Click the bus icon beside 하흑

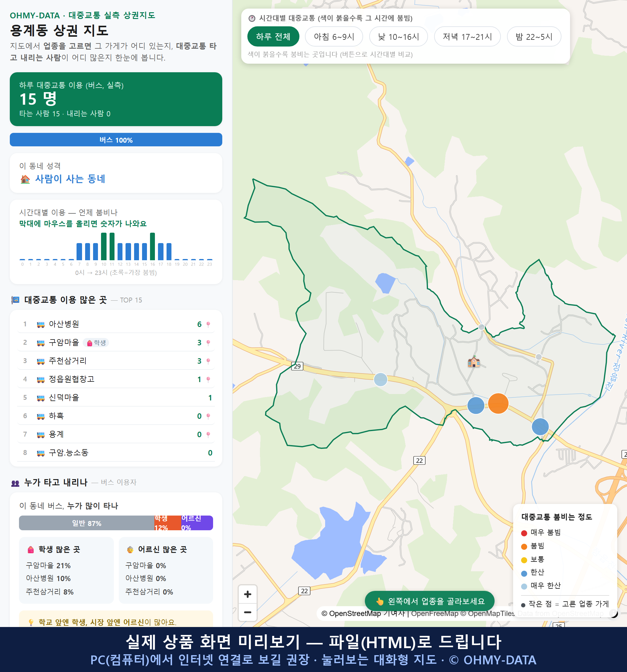click(x=40, y=416)
